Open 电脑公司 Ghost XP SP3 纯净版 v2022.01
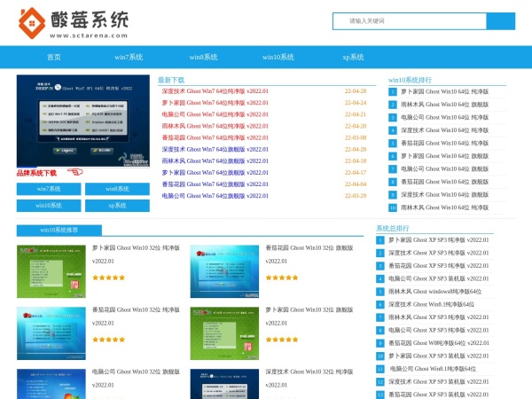 (439, 330)
